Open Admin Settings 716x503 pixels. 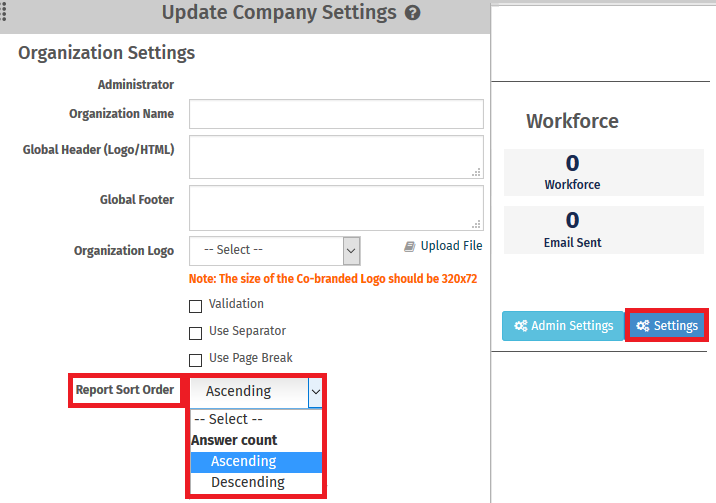[x=563, y=326]
